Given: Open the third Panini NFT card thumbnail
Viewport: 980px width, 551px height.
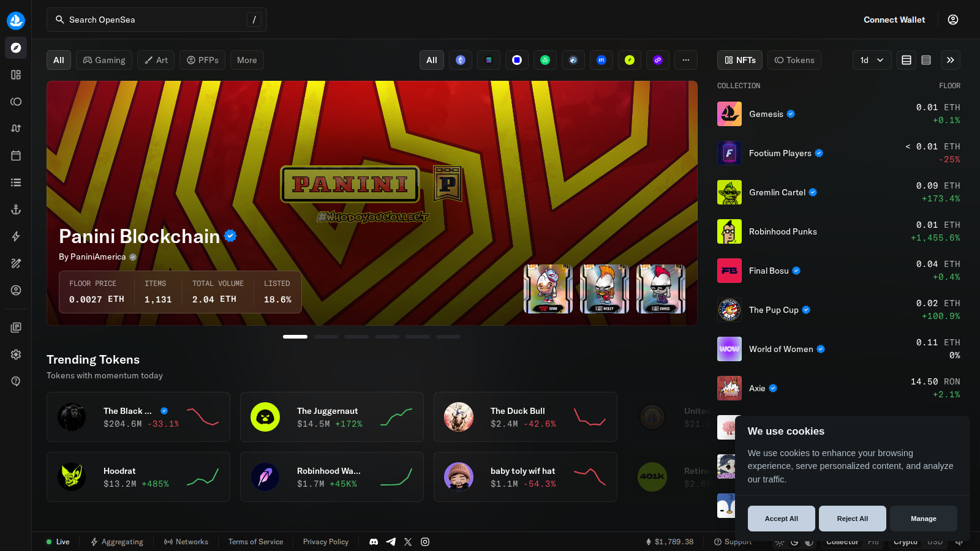Looking at the screenshot, I should coord(661,289).
